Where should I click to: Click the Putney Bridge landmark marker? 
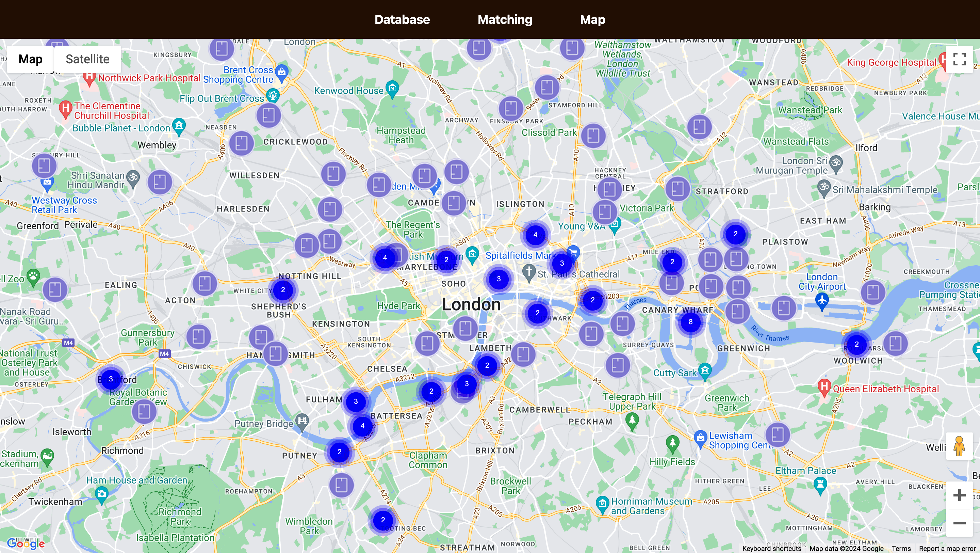(x=302, y=423)
